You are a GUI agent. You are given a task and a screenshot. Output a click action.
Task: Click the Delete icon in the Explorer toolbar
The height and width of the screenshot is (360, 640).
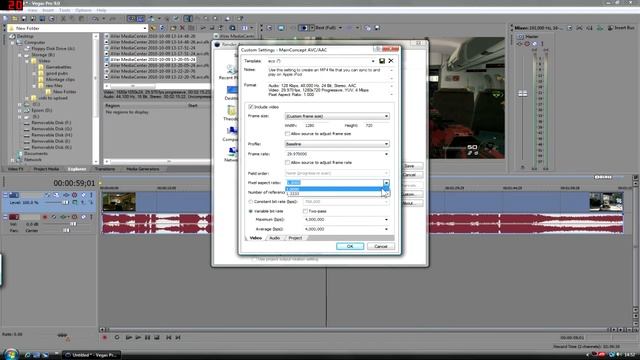click(182, 28)
